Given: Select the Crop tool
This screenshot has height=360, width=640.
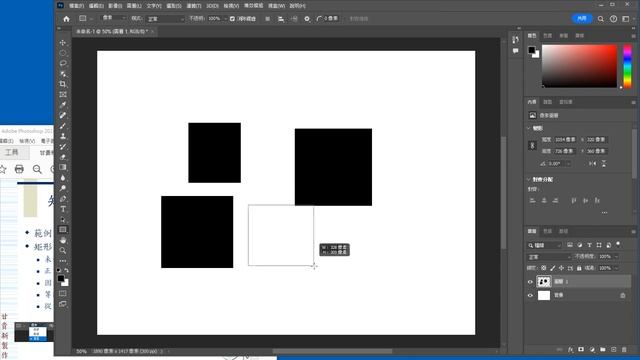Looking at the screenshot, I should [x=62, y=84].
